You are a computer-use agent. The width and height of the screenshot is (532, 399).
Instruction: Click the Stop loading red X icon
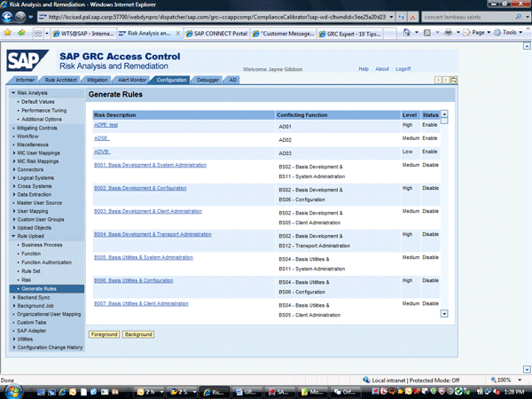[412, 17]
